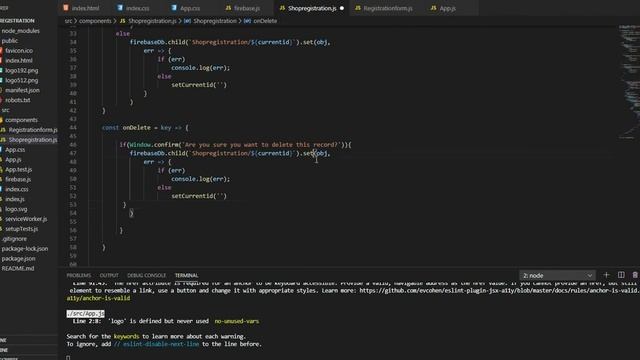Click line number 44 in the gutter
This screenshot has width=640, height=360.
tap(73, 128)
